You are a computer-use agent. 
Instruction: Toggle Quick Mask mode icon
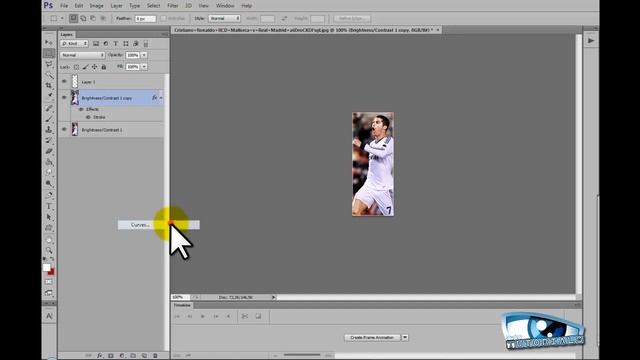(x=49, y=282)
